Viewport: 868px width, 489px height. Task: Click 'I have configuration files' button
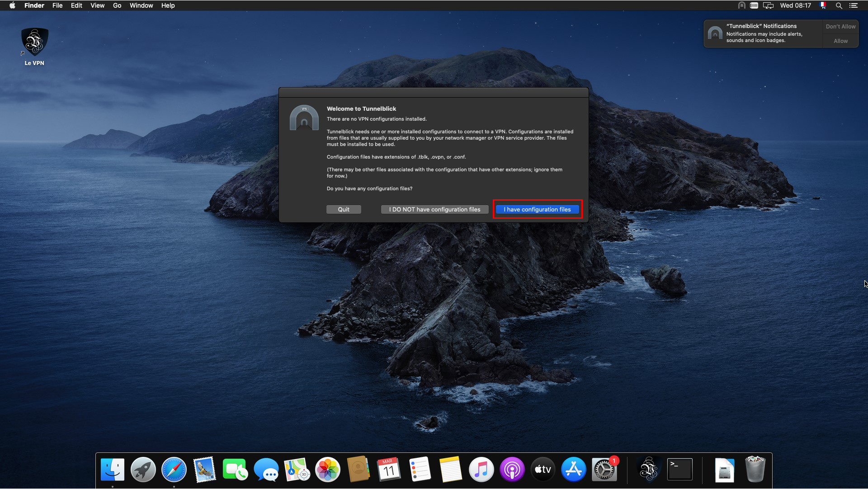[537, 209]
